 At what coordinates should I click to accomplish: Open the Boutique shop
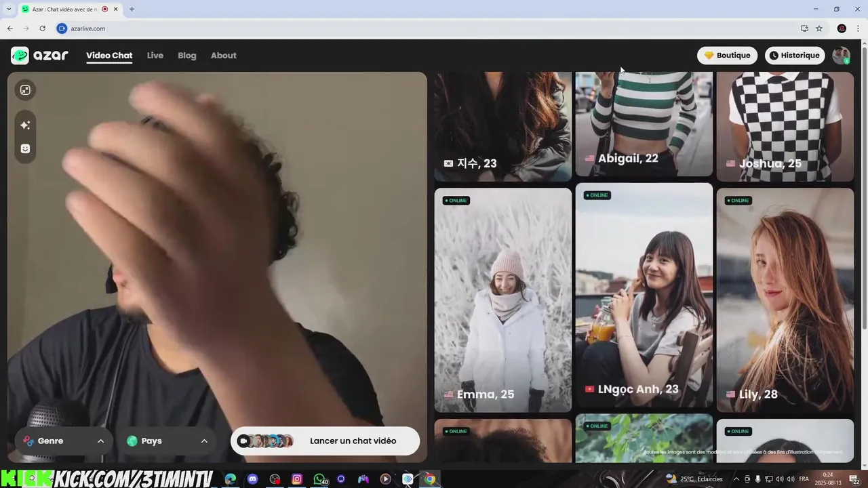point(727,56)
